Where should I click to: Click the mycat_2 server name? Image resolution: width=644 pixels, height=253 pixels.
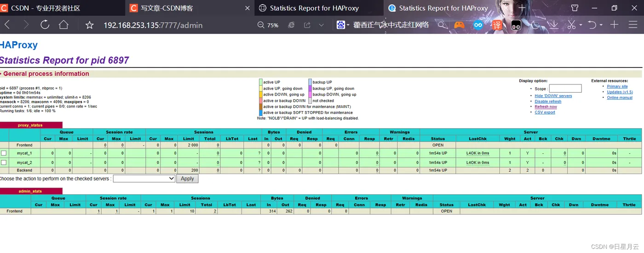pos(24,163)
